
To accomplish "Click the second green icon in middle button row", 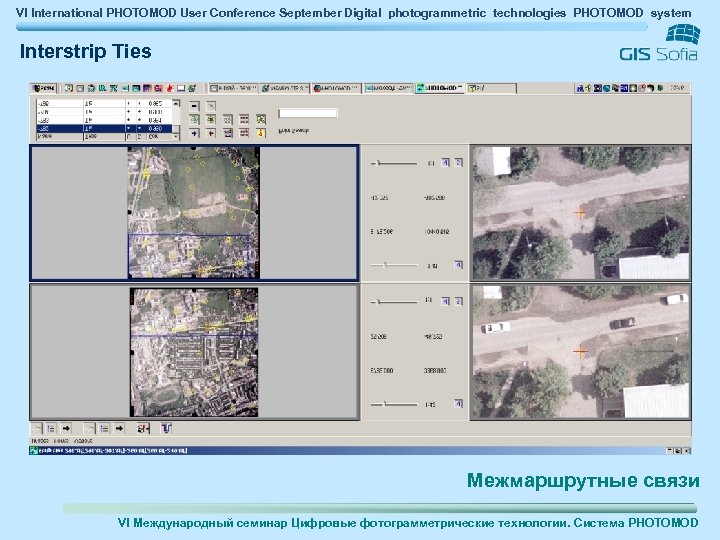I will click(x=211, y=119).
